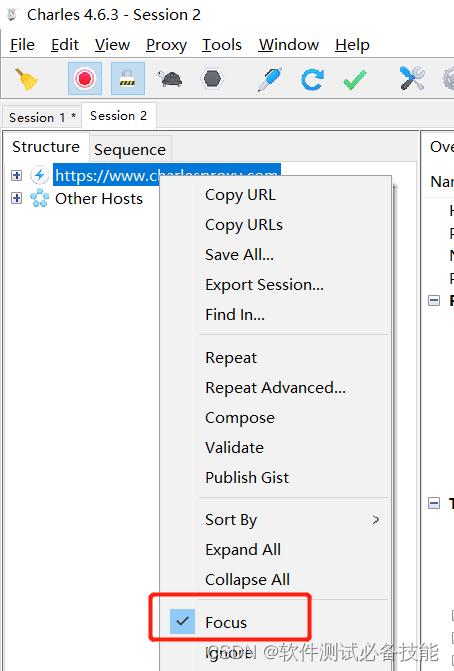Enable throttling with the turtle icon
Image resolution: width=454 pixels, height=671 pixels.
pyautogui.click(x=170, y=79)
